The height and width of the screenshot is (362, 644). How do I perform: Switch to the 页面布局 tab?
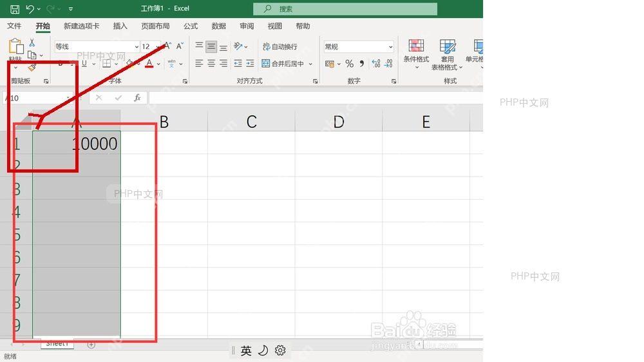coord(155,26)
